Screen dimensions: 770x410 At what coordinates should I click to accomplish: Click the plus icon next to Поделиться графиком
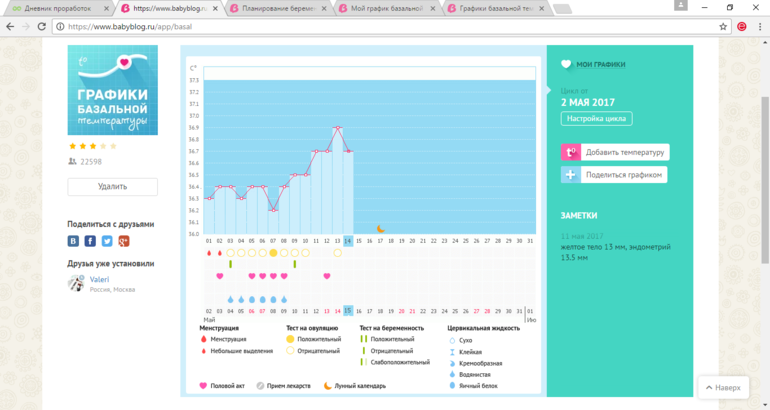coord(570,175)
